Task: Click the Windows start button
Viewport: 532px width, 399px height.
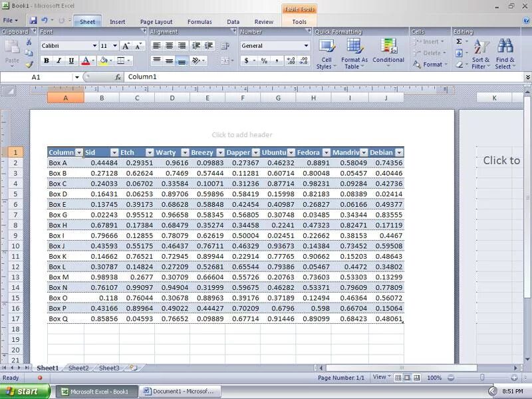Action: (x=25, y=391)
